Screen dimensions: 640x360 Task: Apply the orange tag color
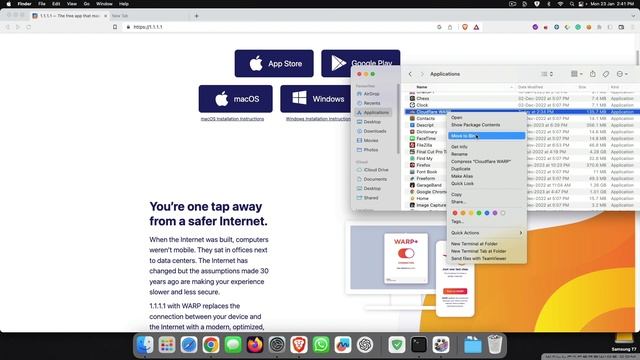coord(463,213)
